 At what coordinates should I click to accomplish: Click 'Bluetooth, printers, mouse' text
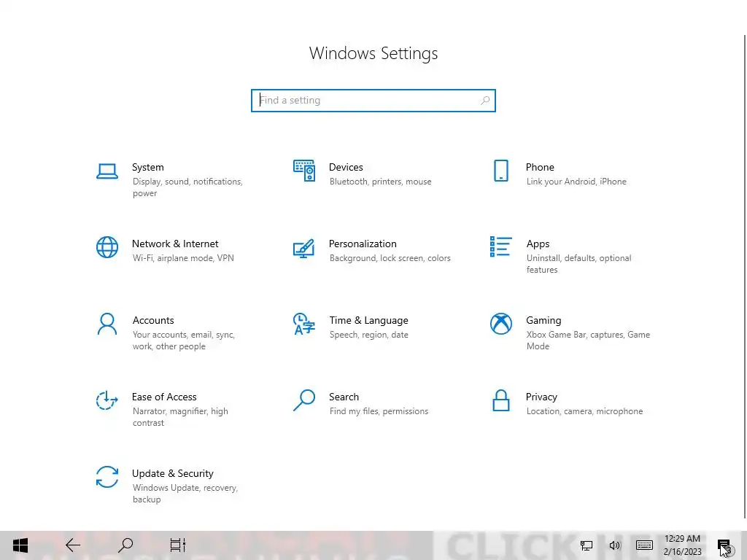pyautogui.click(x=380, y=182)
